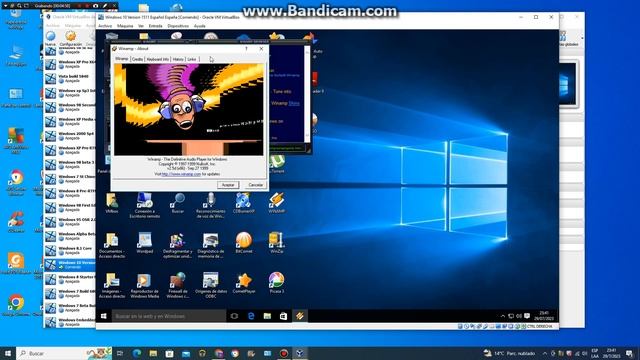Open the Wordpad desktop shortcut
Screen dimensions: 640x360
tap(144, 243)
